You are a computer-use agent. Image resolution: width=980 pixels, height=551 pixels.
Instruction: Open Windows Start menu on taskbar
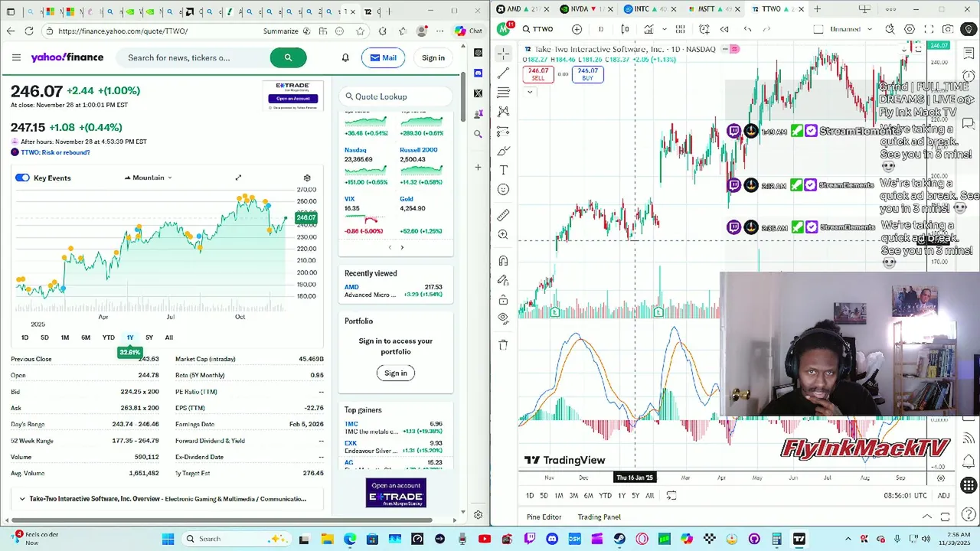168,539
